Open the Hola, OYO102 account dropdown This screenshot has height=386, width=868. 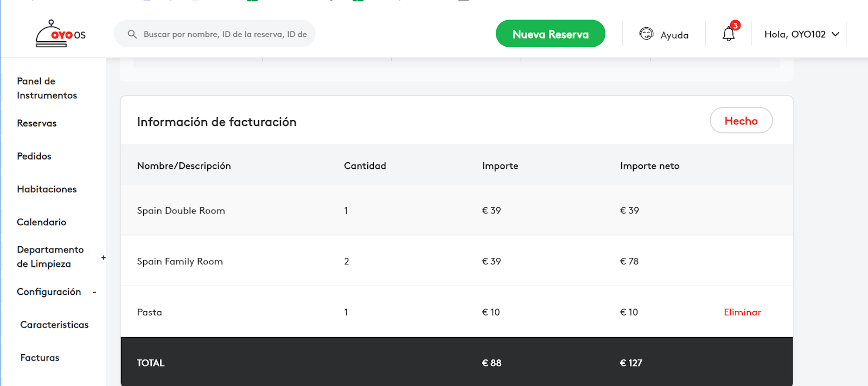coord(802,34)
